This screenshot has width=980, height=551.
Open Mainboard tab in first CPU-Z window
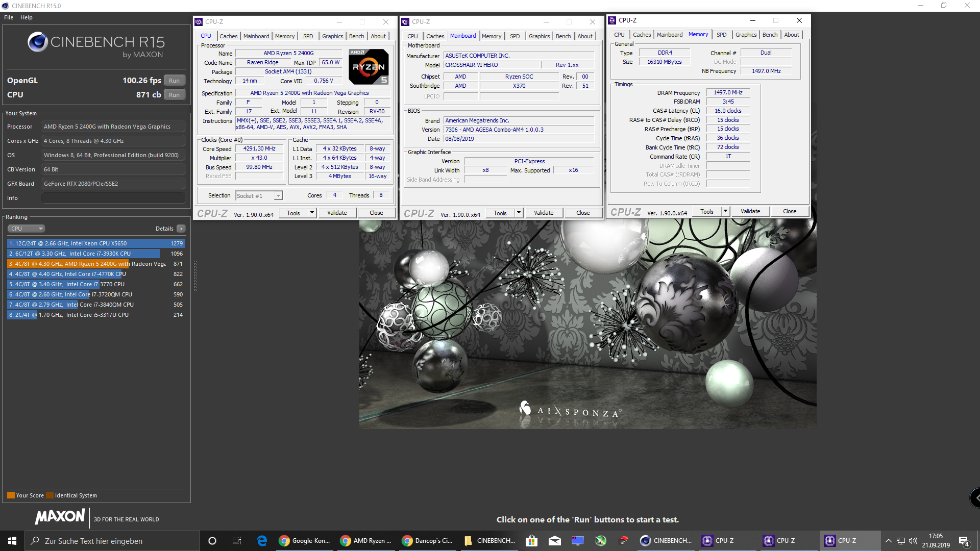tap(256, 36)
